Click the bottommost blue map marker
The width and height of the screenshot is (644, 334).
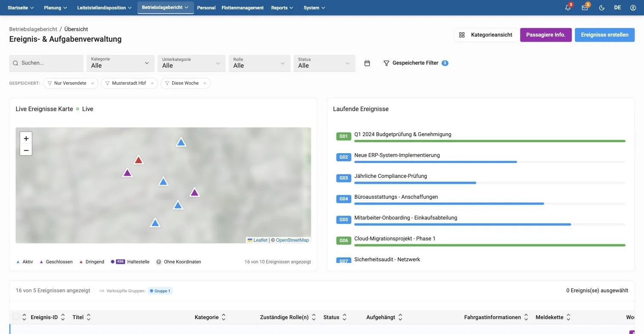coord(155,223)
